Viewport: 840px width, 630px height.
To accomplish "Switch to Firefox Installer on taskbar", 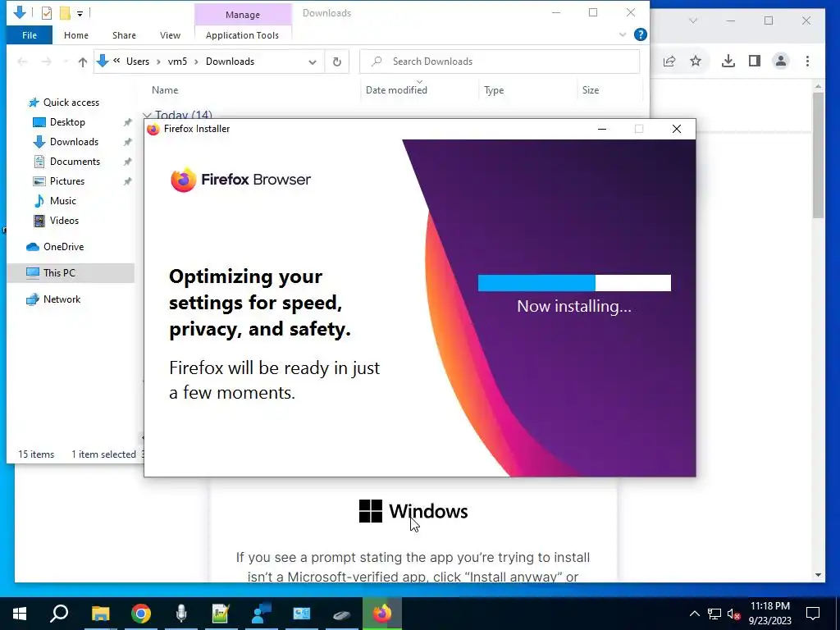I will (x=382, y=614).
